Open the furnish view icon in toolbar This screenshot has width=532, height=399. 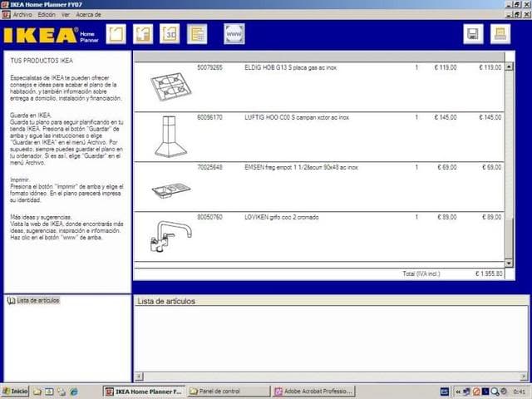click(143, 34)
